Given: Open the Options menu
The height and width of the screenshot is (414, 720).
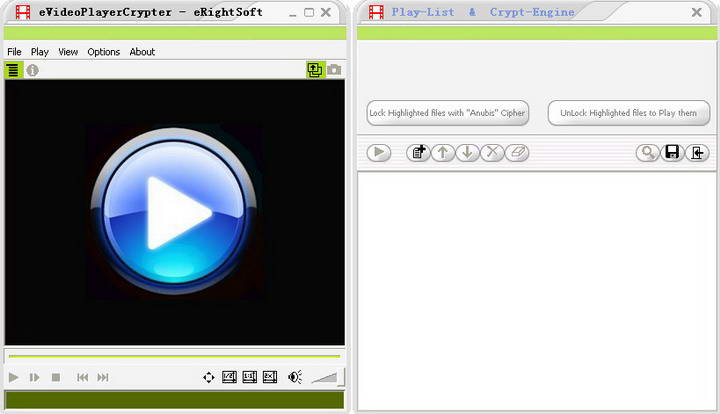Looking at the screenshot, I should (x=104, y=52).
